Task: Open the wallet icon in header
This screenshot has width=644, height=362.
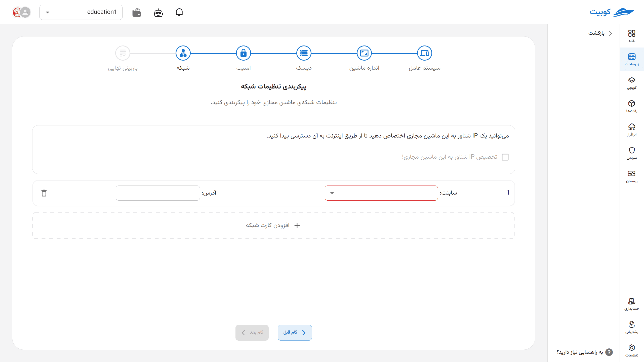Action: [x=137, y=12]
